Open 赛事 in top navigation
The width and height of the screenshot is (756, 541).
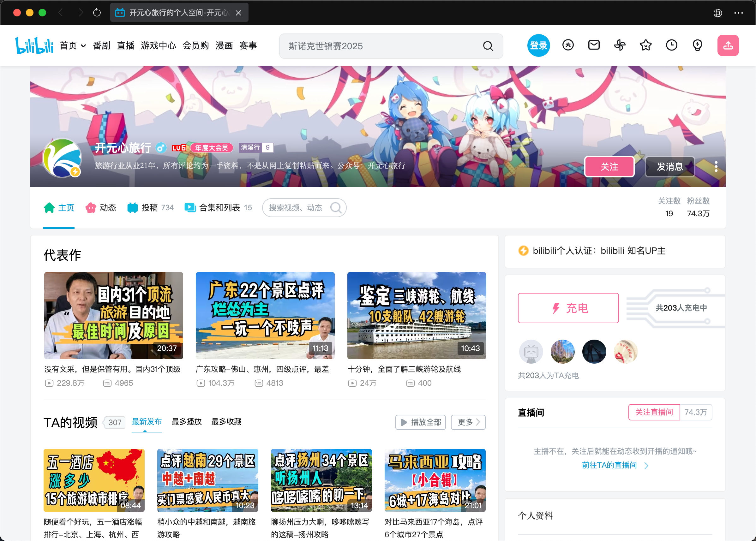248,45
